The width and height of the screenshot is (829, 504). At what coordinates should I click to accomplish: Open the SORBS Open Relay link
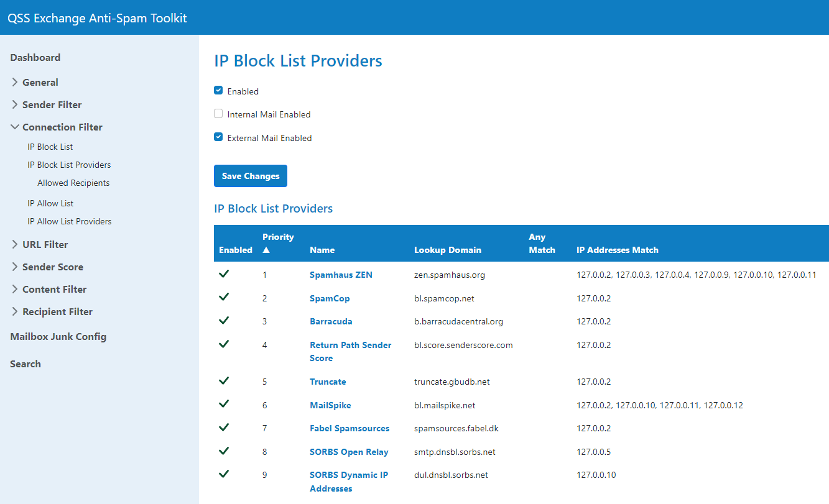pos(349,452)
